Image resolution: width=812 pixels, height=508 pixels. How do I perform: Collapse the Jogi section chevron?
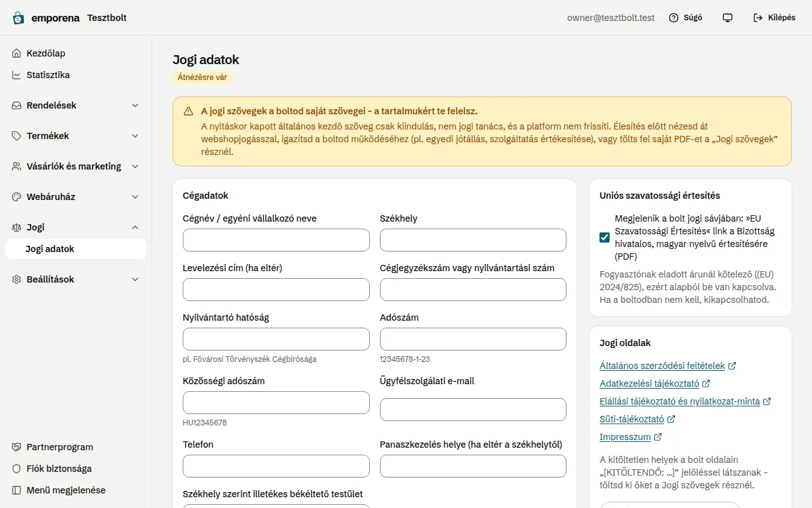[x=135, y=227]
